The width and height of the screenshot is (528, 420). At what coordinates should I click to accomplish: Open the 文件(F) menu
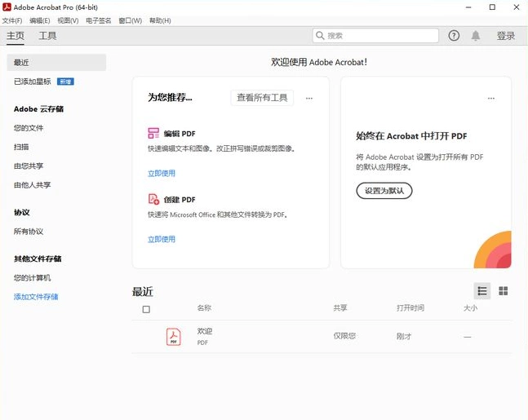pos(12,21)
